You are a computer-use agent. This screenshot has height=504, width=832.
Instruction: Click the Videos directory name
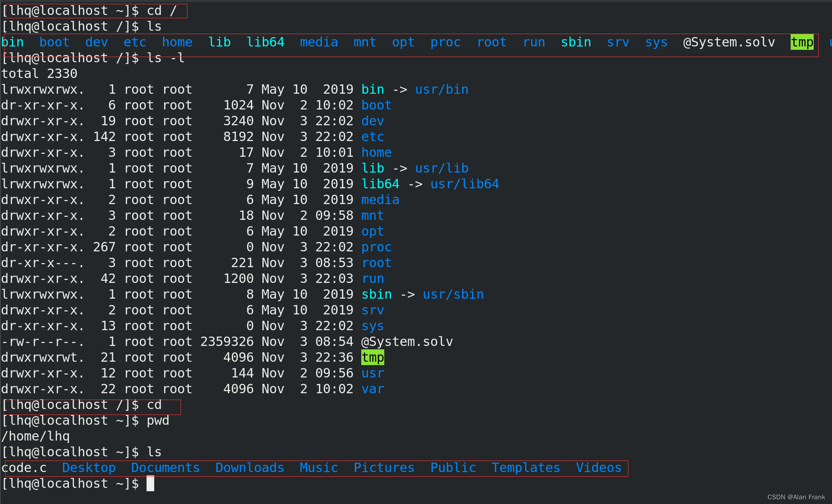(599, 468)
